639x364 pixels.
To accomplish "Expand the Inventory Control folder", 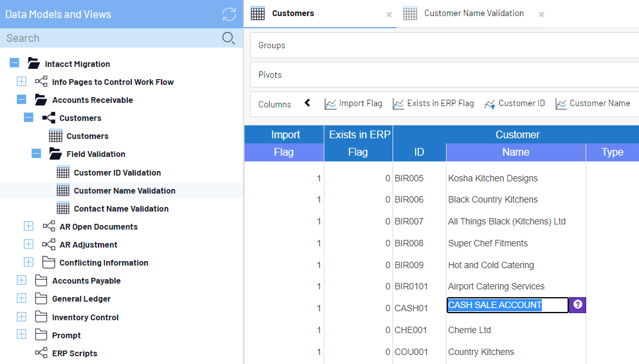I will [x=21, y=317].
